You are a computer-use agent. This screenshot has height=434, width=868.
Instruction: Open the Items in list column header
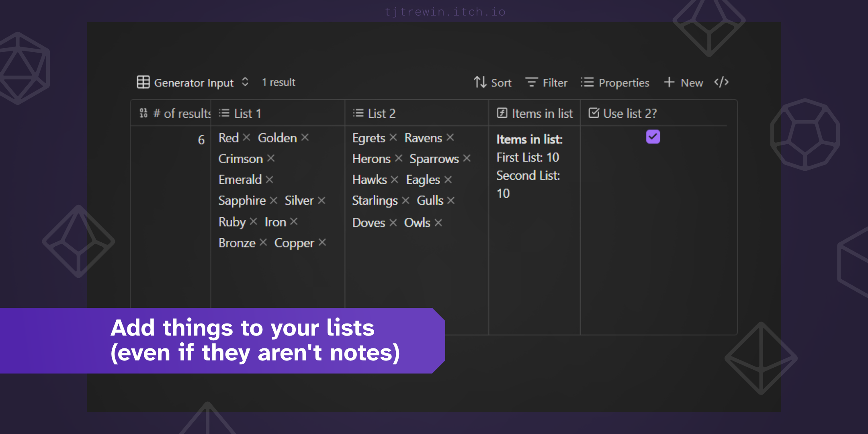[x=534, y=113]
